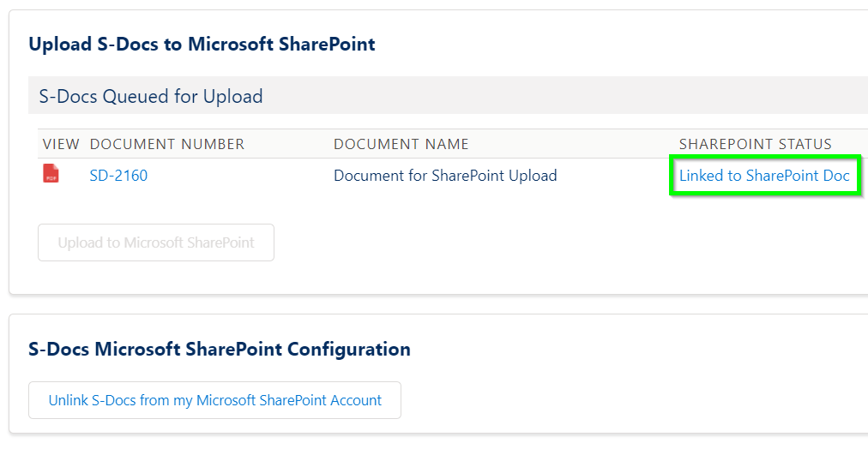Open document number SD-2160 link
The width and height of the screenshot is (868, 455).
point(118,176)
